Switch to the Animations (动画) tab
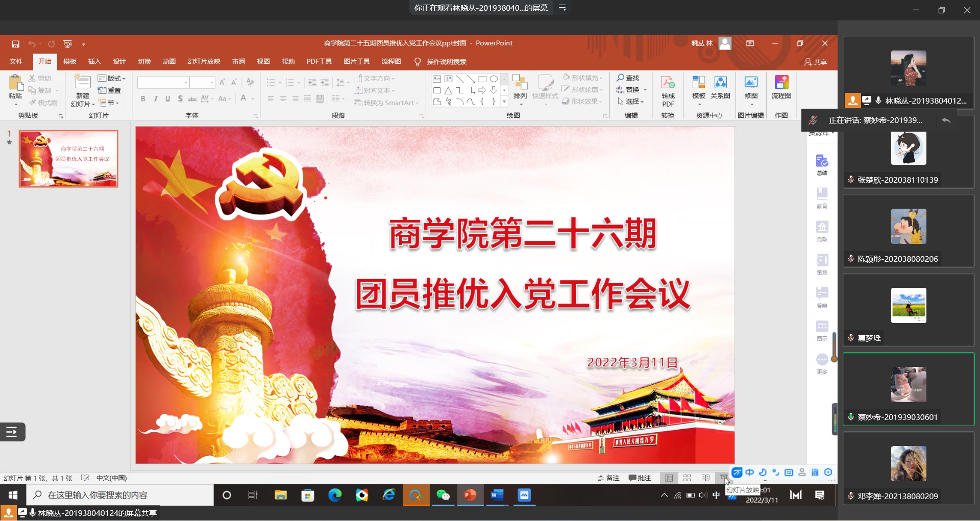Viewport: 980px width, 521px height. [169, 61]
